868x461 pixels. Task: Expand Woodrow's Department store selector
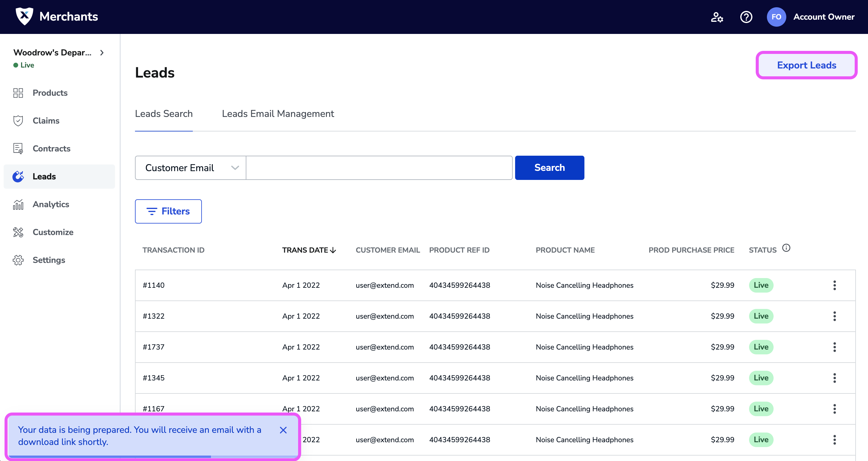(x=102, y=53)
